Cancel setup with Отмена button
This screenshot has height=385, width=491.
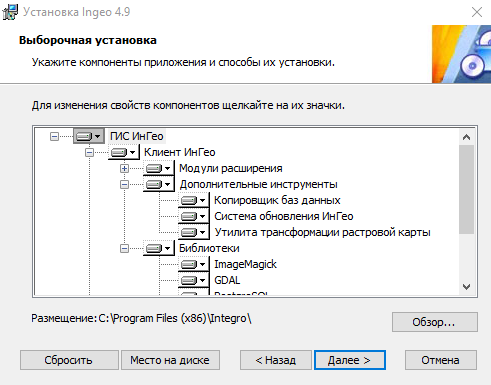[441, 360]
